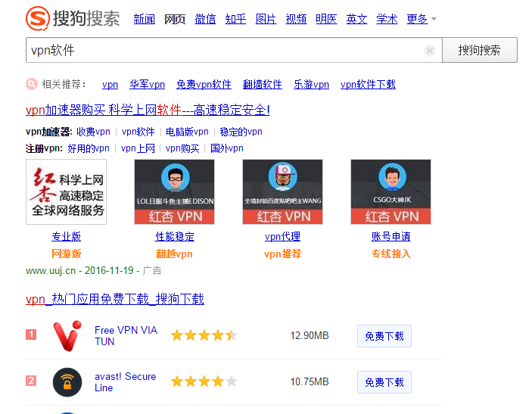Click the rank 1 badge

point(31,335)
